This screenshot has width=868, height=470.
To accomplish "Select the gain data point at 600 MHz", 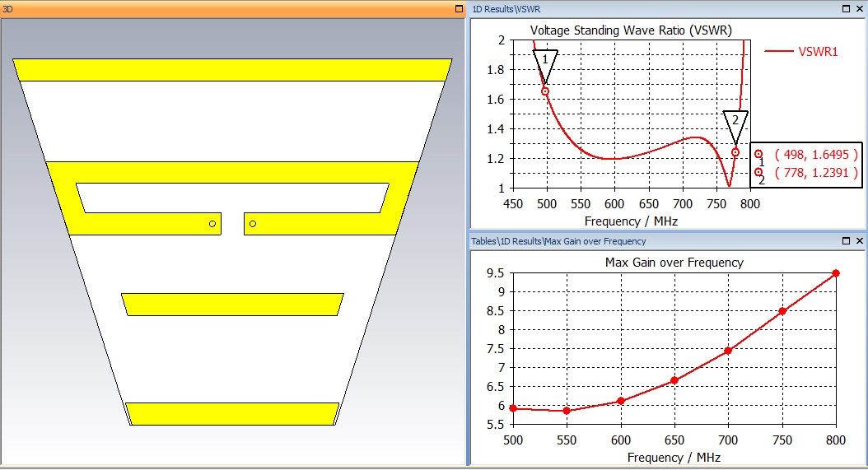I will point(621,401).
